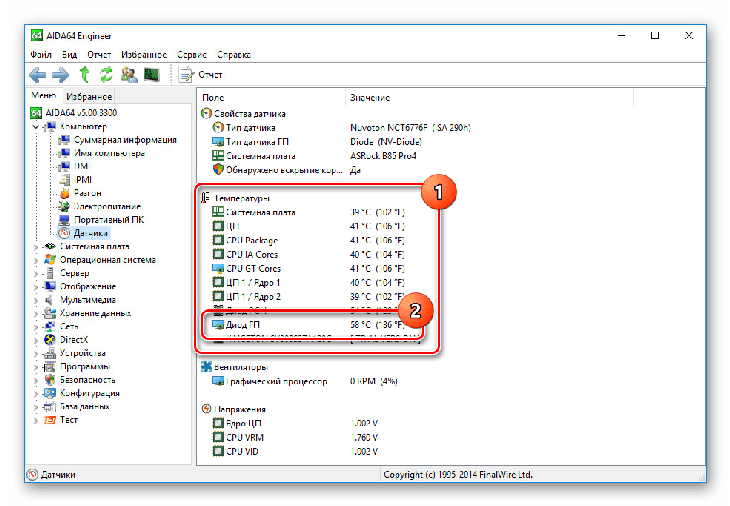Click the Forward arrow toolbar icon

61,74
